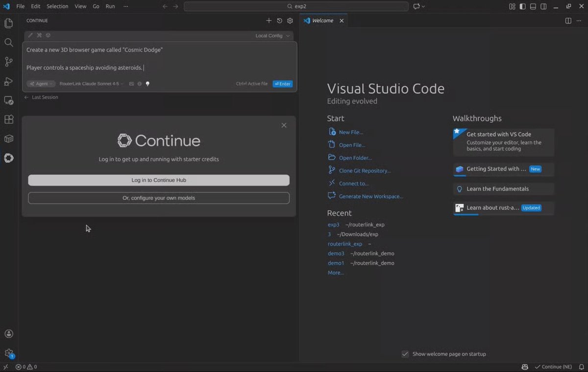Click the @ context mention icon

[x=140, y=84]
